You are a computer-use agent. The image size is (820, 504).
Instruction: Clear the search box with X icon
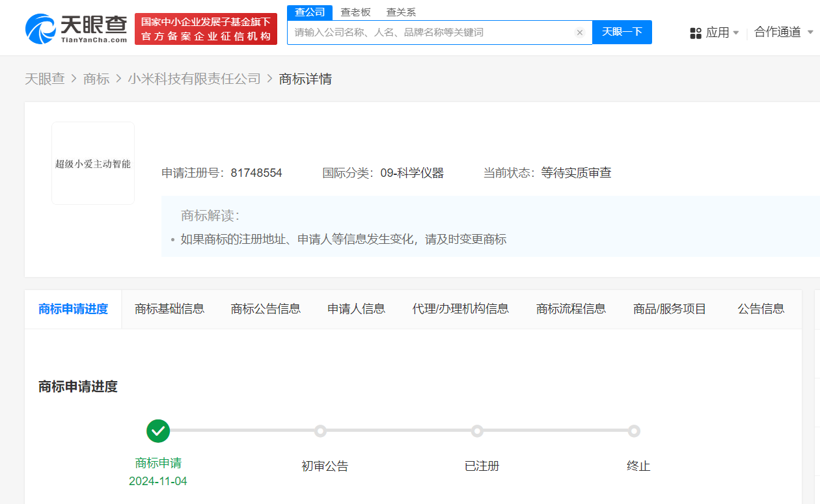[579, 33]
